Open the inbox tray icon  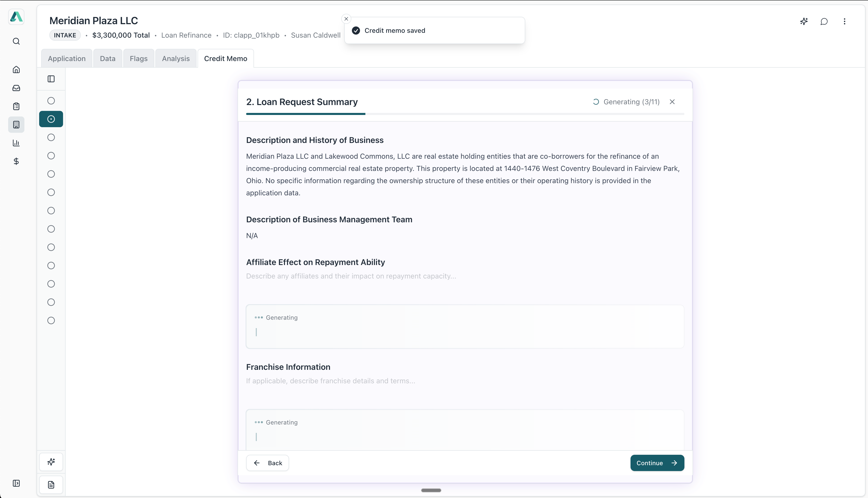click(16, 88)
